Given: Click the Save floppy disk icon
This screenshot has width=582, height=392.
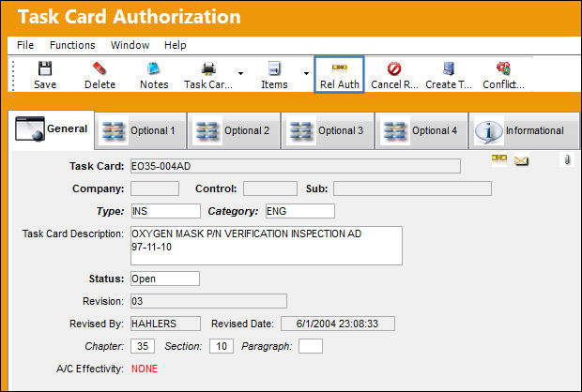Looking at the screenshot, I should click(x=45, y=68).
